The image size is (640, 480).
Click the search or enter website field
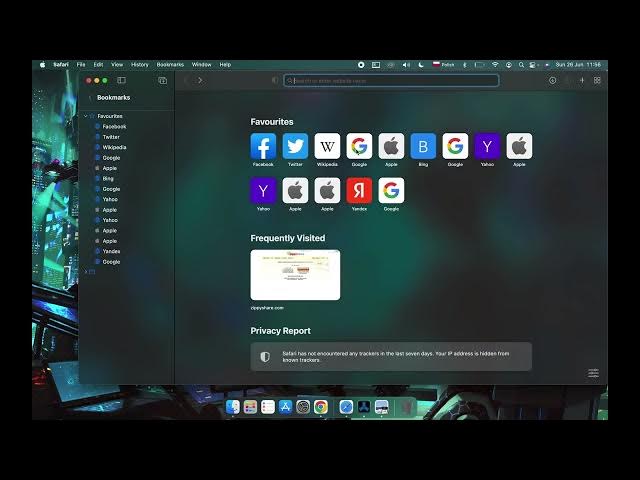tap(391, 80)
